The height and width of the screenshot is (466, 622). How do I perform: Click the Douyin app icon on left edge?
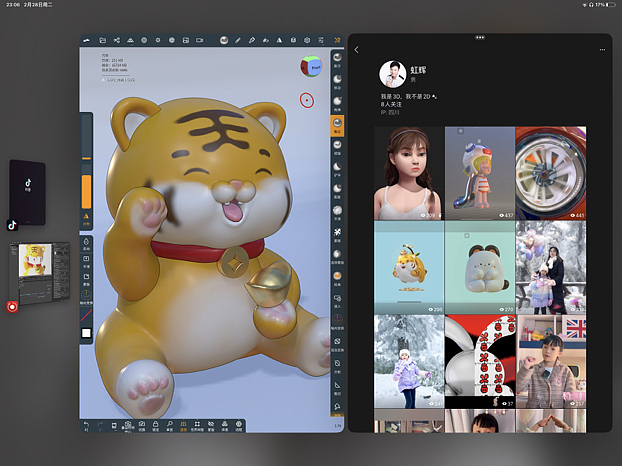coord(12,225)
